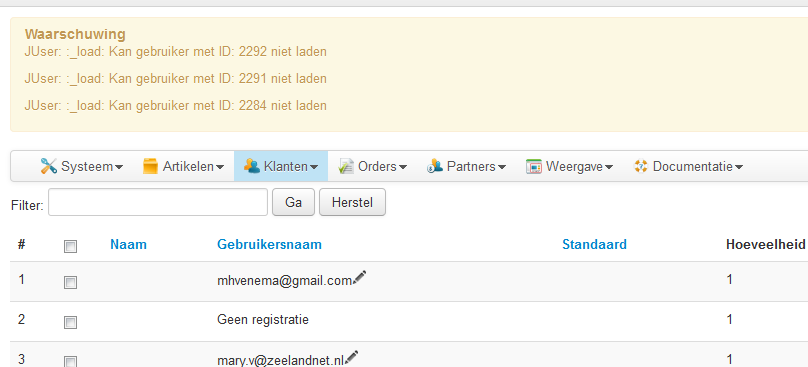
Task: Expand the Weergave dropdown arrow
Action: [x=609, y=167]
